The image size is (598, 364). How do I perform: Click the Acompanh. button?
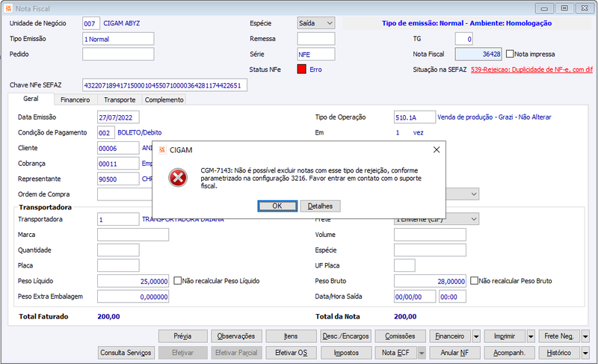[509, 353]
